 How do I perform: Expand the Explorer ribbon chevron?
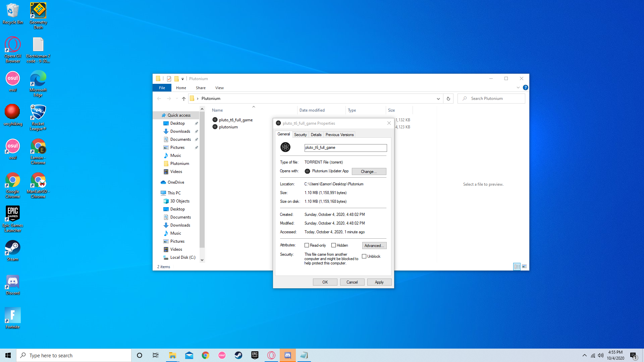(518, 87)
